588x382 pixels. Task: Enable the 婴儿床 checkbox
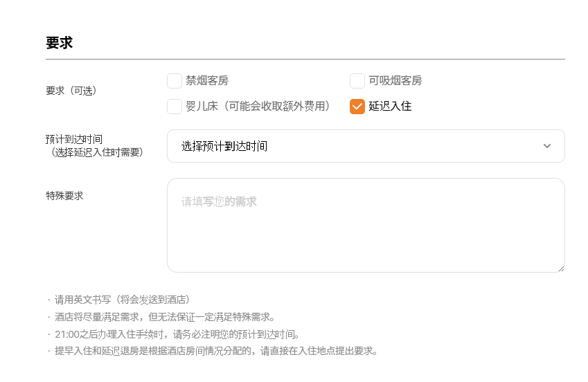(x=175, y=107)
